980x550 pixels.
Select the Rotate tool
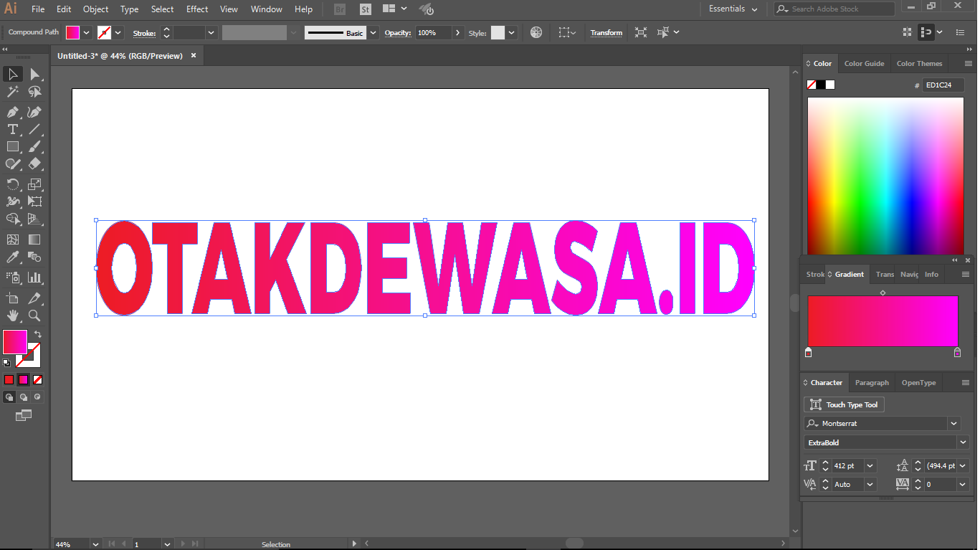click(x=13, y=185)
